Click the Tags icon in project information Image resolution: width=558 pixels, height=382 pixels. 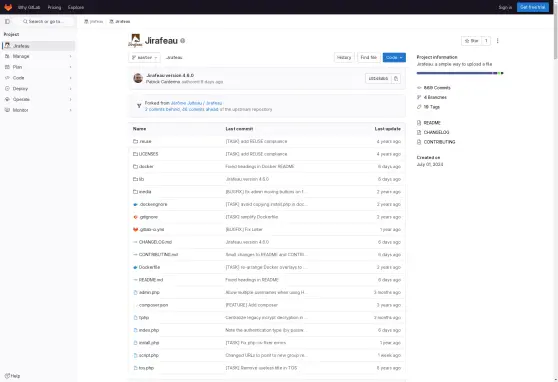[419, 107]
